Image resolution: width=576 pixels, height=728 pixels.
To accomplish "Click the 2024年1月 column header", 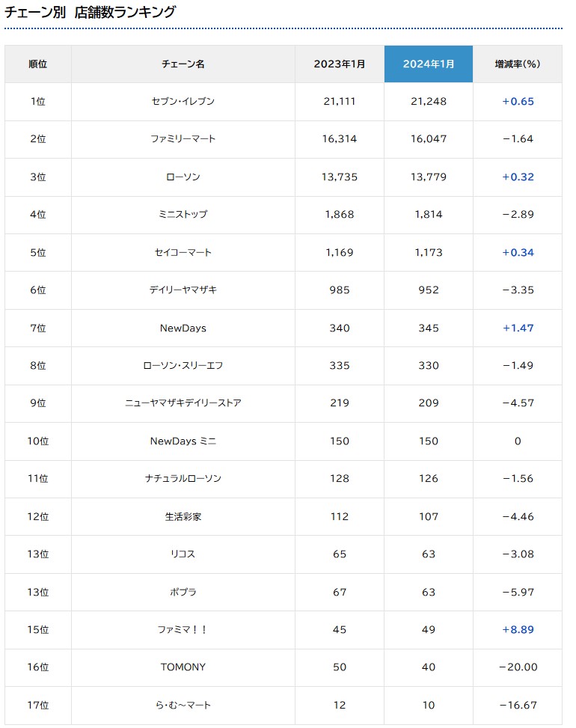I will (x=429, y=64).
